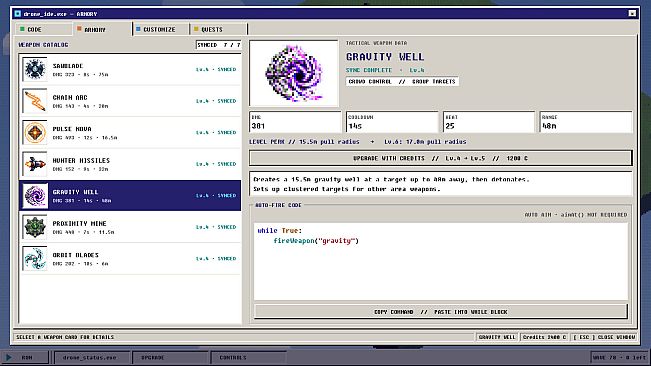The image size is (651, 366).
Task: Click the large Gravity Well preview image
Action: (294, 73)
